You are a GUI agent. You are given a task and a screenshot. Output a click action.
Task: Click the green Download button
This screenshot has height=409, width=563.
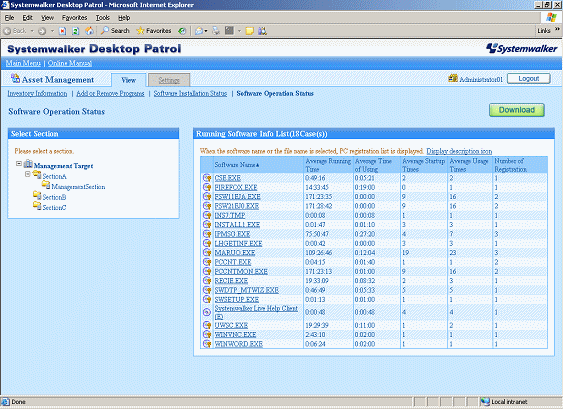point(517,110)
